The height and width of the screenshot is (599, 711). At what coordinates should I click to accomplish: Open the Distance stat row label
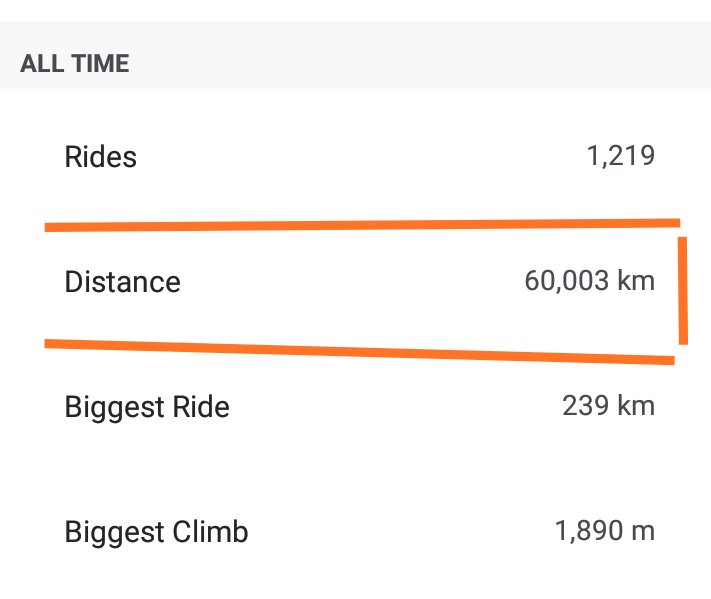click(122, 282)
